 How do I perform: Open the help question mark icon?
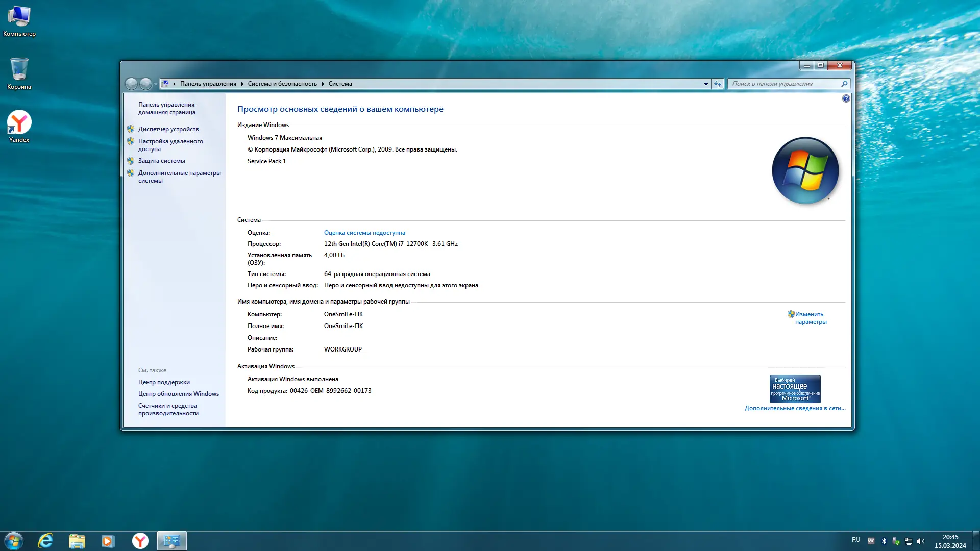(x=846, y=98)
